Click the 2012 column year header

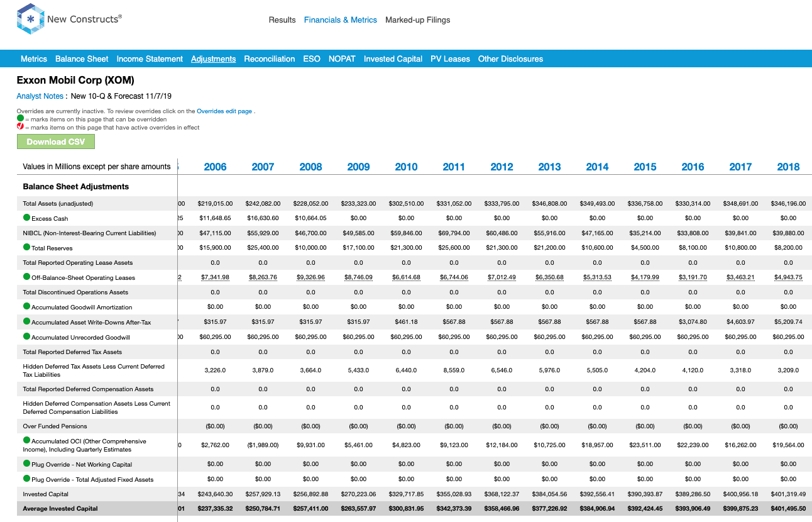[502, 167]
